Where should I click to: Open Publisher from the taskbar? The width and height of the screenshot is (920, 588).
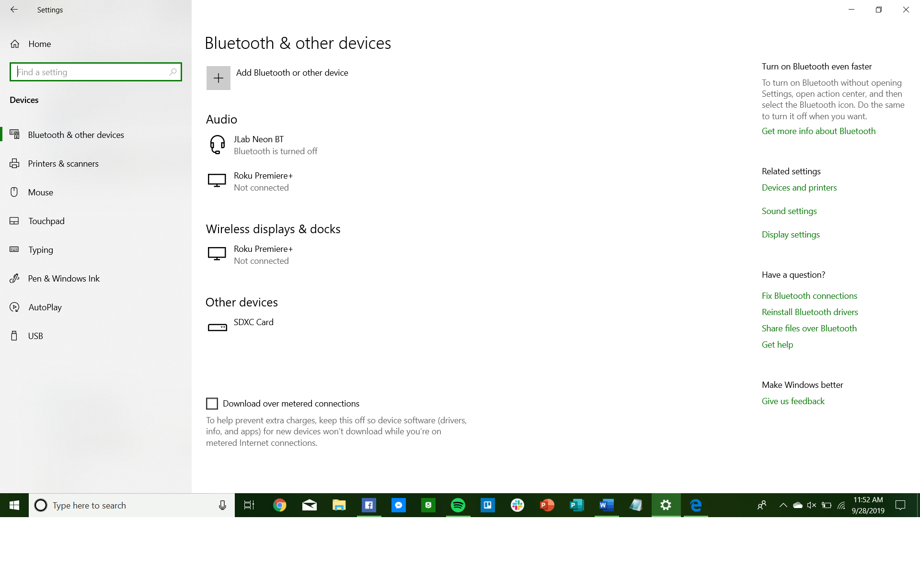pyautogui.click(x=577, y=505)
